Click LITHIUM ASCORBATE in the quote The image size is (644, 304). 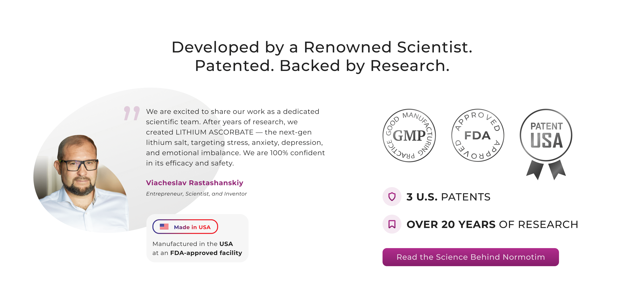pos(214,132)
